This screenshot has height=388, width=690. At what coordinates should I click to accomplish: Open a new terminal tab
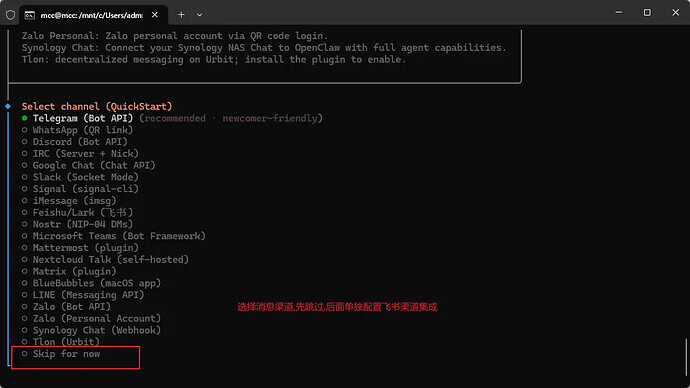coord(181,15)
